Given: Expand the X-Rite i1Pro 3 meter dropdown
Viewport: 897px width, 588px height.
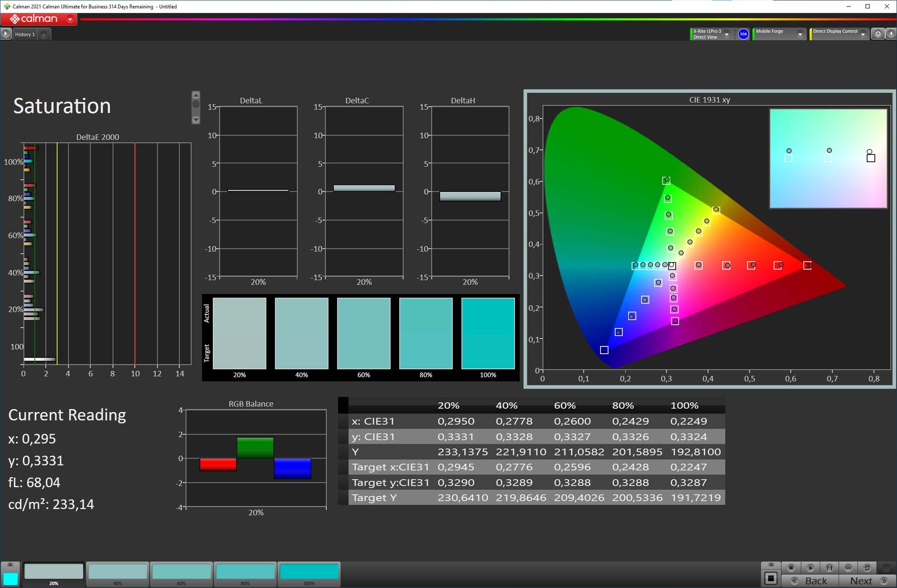Looking at the screenshot, I should coord(727,34).
